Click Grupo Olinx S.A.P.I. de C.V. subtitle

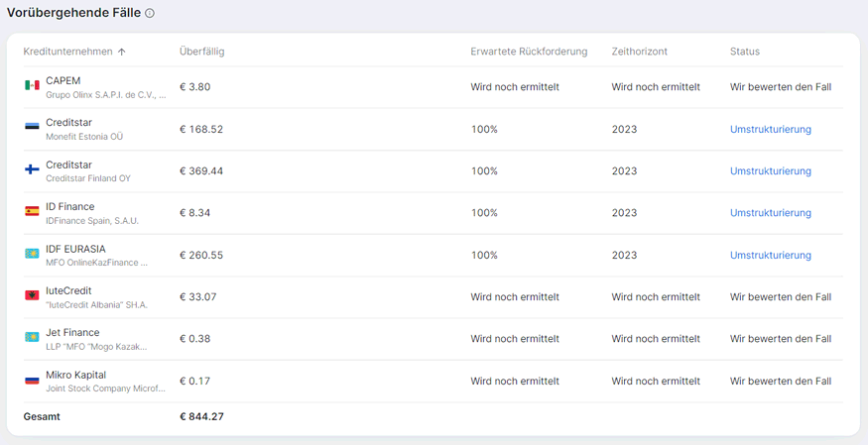pos(106,94)
